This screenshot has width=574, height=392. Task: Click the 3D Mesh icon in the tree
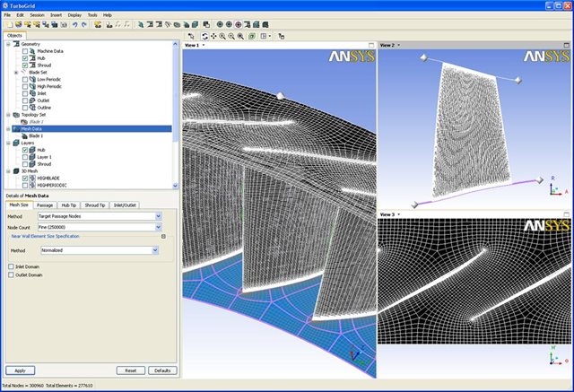[16, 171]
